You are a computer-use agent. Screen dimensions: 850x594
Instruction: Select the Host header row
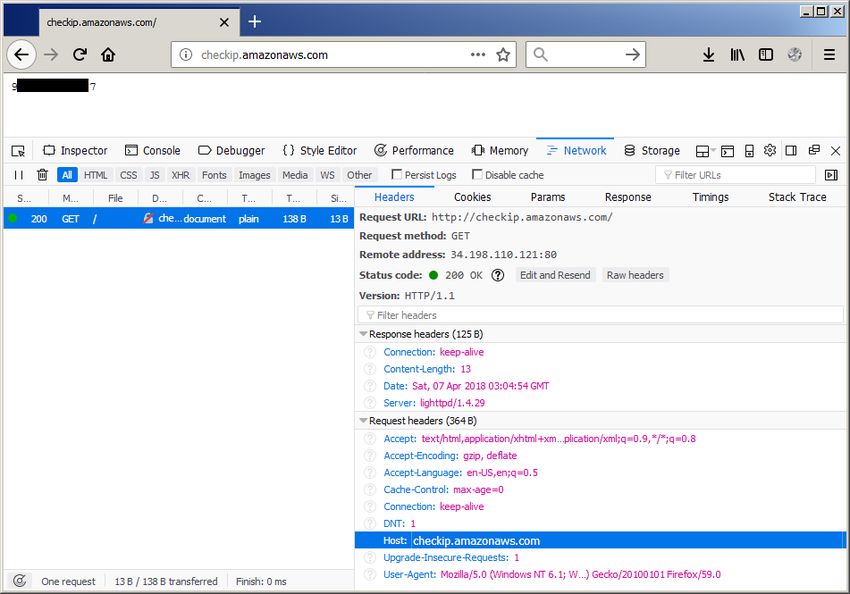pos(600,540)
